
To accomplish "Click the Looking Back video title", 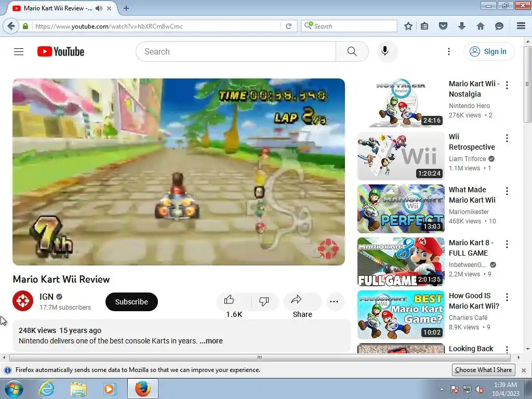I will (471, 349).
